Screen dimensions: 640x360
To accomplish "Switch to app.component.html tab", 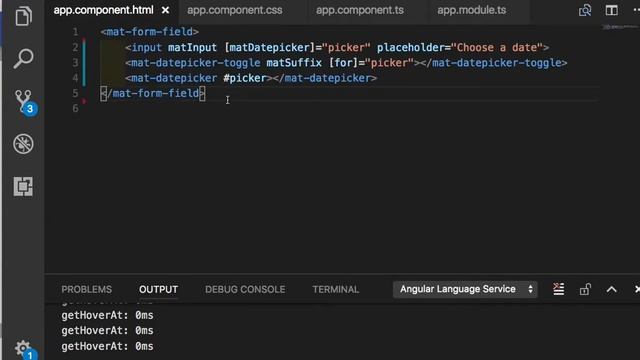I will pyautogui.click(x=104, y=10).
